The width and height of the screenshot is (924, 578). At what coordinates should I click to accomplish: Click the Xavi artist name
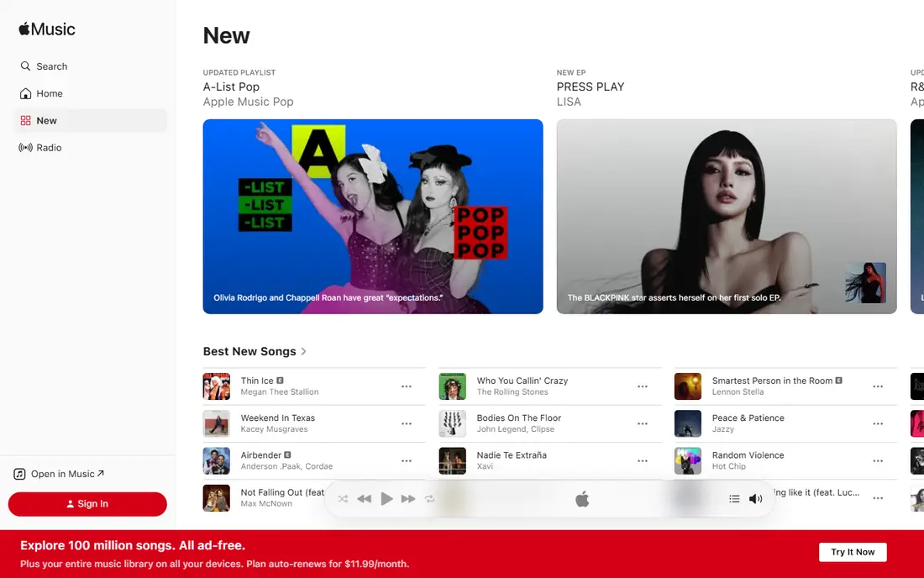485,466
